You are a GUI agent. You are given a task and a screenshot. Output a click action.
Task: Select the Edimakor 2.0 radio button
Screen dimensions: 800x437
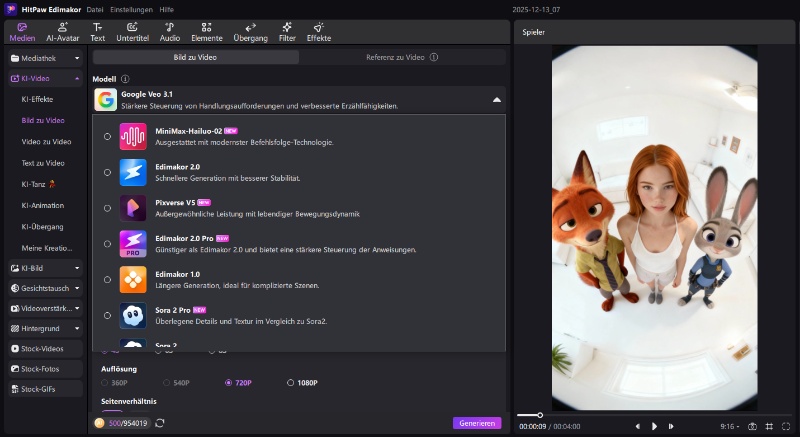coord(107,172)
